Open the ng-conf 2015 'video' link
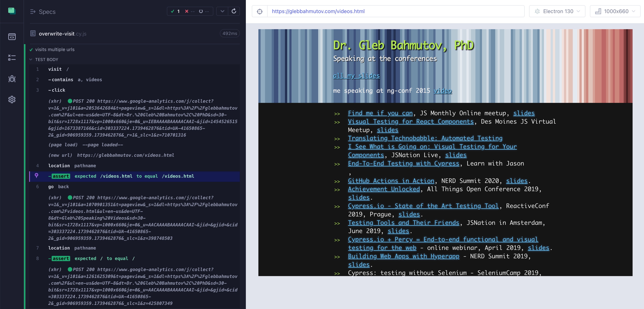 [443, 91]
